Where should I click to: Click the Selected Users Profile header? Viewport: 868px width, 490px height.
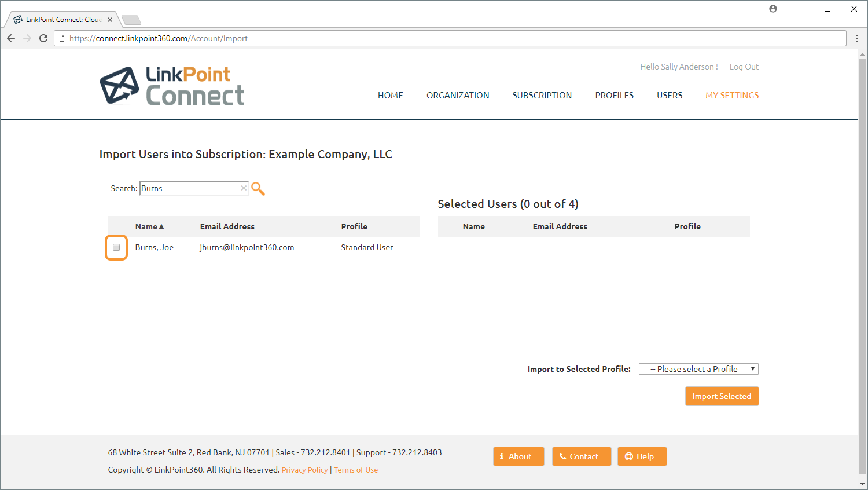click(x=687, y=226)
